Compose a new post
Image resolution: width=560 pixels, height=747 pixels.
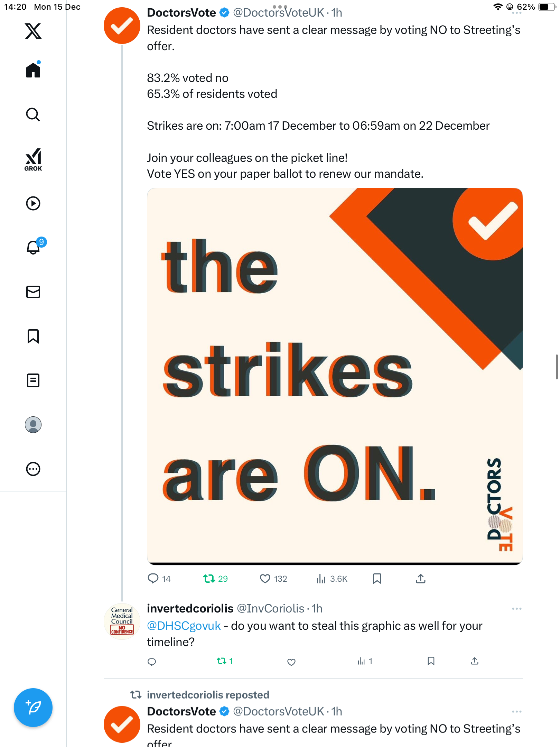coord(33,708)
